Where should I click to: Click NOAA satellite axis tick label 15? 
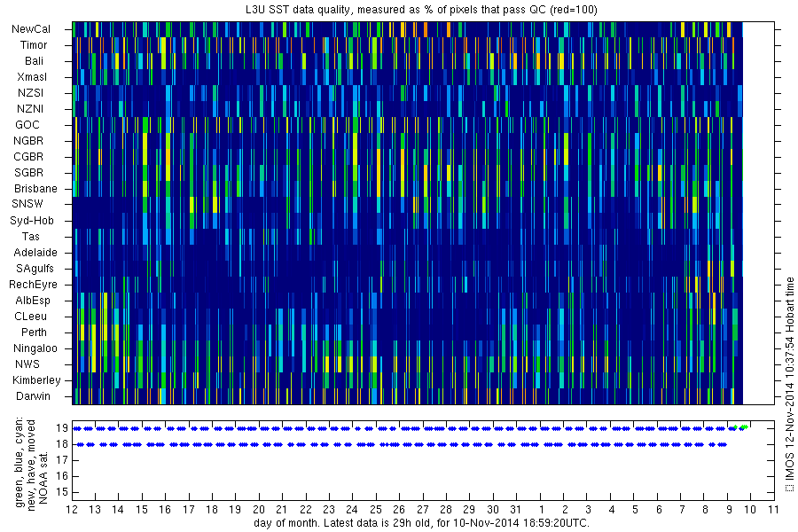click(62, 492)
